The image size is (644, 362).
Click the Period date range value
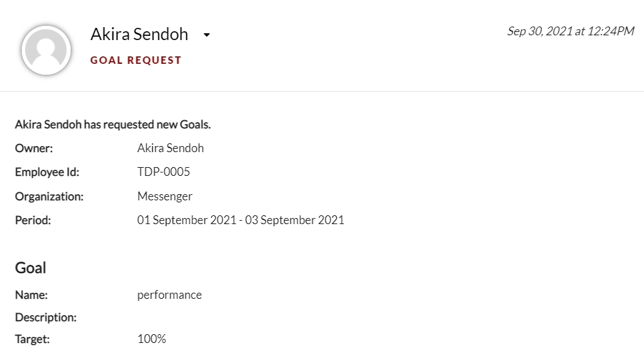[x=240, y=220]
